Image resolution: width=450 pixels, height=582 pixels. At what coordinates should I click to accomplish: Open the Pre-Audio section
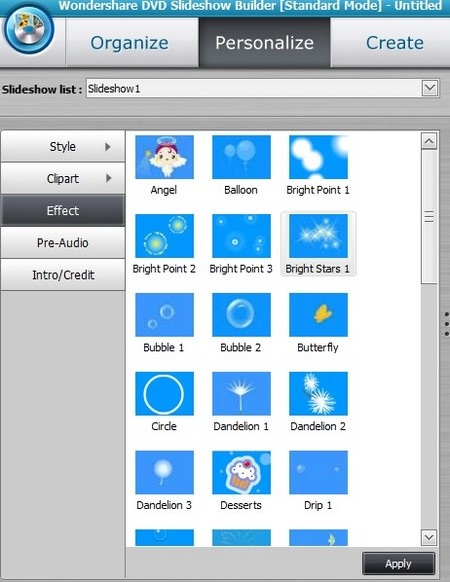(x=63, y=243)
